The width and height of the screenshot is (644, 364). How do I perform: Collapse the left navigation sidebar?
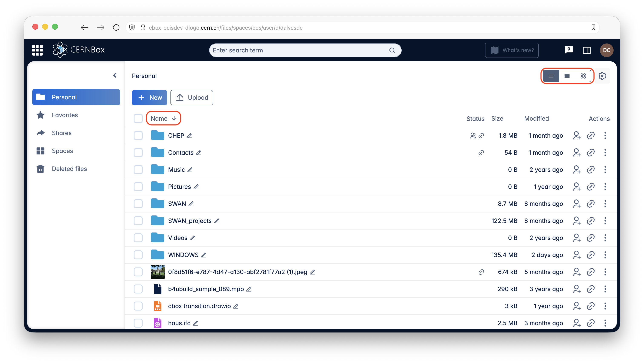coord(115,75)
